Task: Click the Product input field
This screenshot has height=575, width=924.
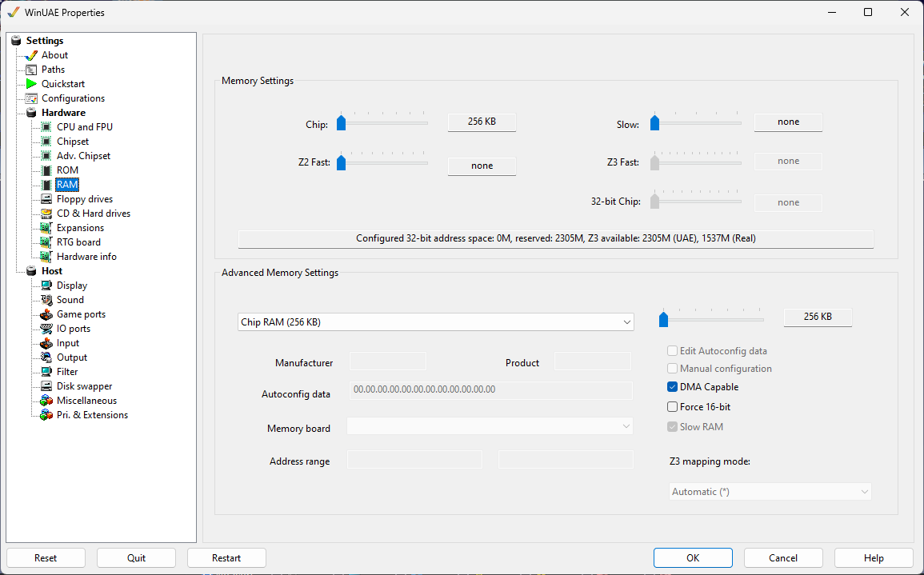Action: 592,361
